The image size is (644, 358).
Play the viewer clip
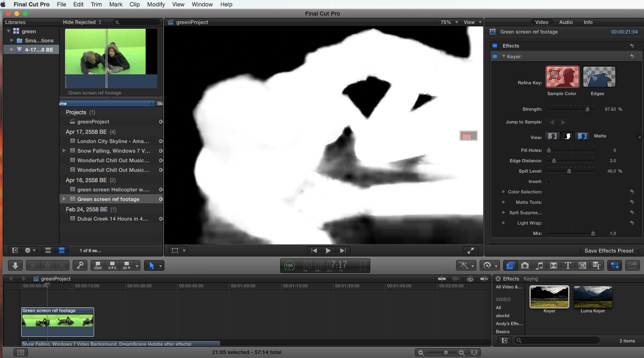pyautogui.click(x=328, y=251)
